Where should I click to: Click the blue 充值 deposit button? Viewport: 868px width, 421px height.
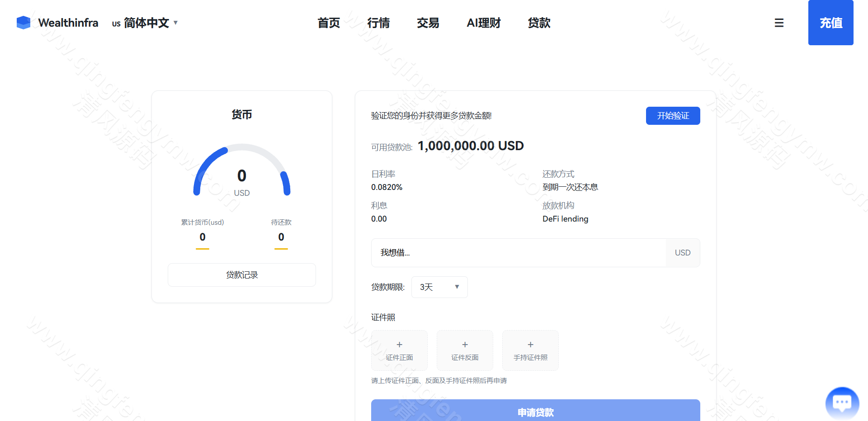[831, 23]
